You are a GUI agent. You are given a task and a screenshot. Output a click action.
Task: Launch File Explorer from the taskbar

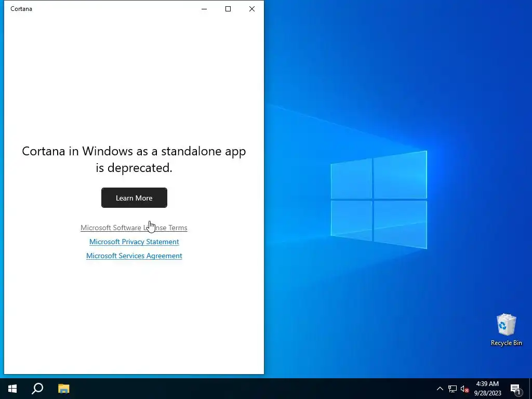[x=63, y=389]
